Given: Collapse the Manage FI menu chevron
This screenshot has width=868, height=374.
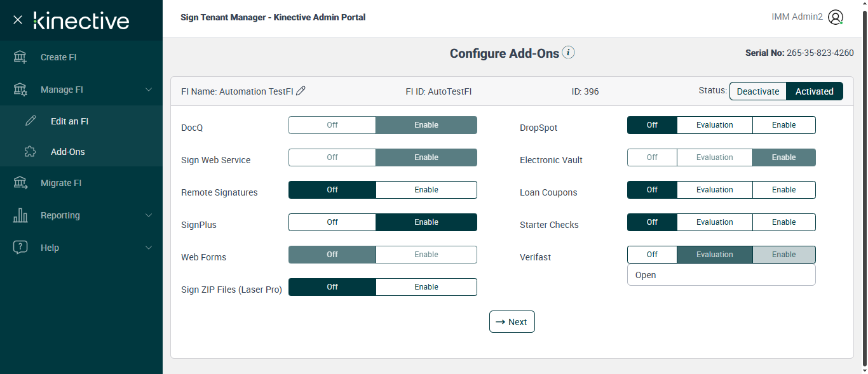Looking at the screenshot, I should (x=149, y=90).
